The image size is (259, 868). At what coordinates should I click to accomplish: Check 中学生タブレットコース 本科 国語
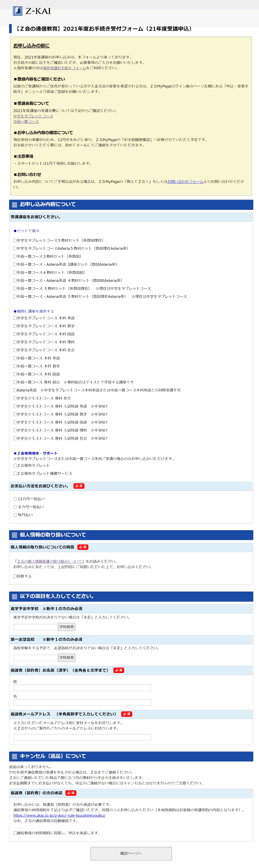(15, 334)
